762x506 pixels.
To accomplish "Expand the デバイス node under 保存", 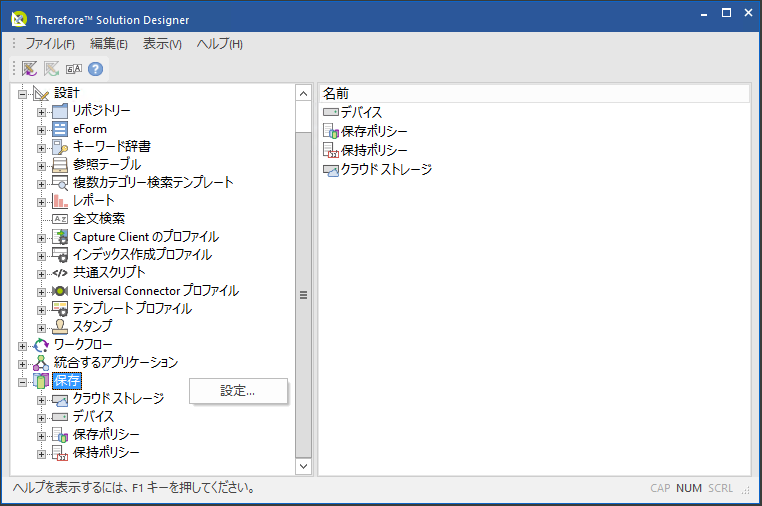I will point(41,418).
